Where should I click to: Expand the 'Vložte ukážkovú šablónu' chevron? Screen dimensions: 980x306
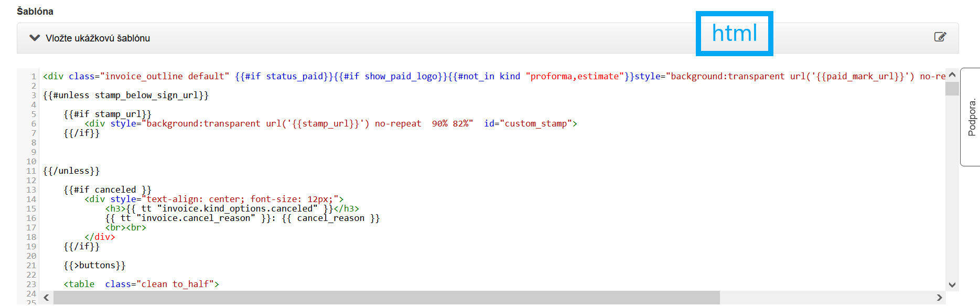coord(35,38)
